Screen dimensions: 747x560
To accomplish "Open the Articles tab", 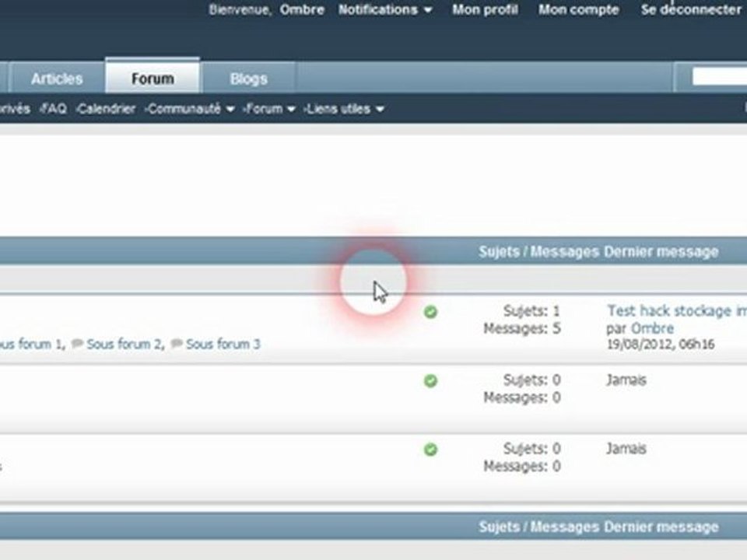I will (x=57, y=79).
